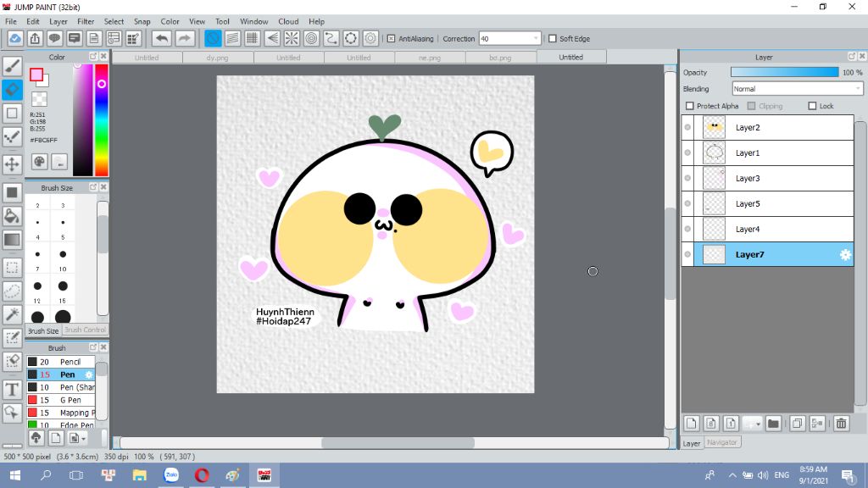Image resolution: width=868 pixels, height=488 pixels.
Task: Open the Filter menu
Action: click(x=86, y=21)
